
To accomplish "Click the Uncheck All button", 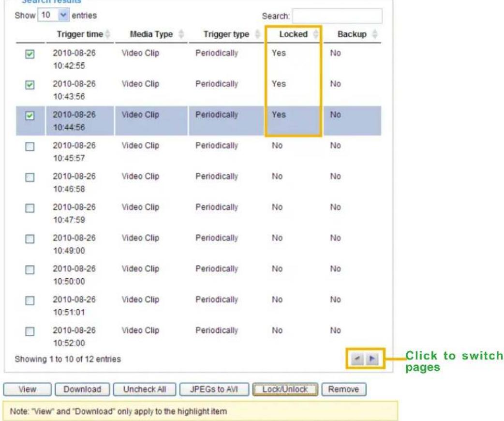I will pyautogui.click(x=145, y=389).
